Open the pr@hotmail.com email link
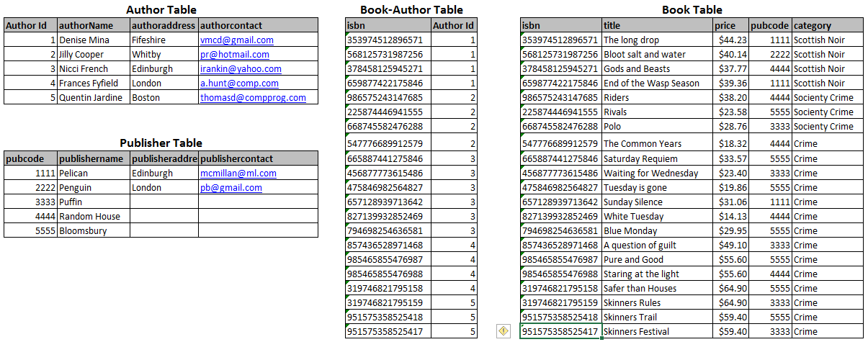 tap(235, 55)
